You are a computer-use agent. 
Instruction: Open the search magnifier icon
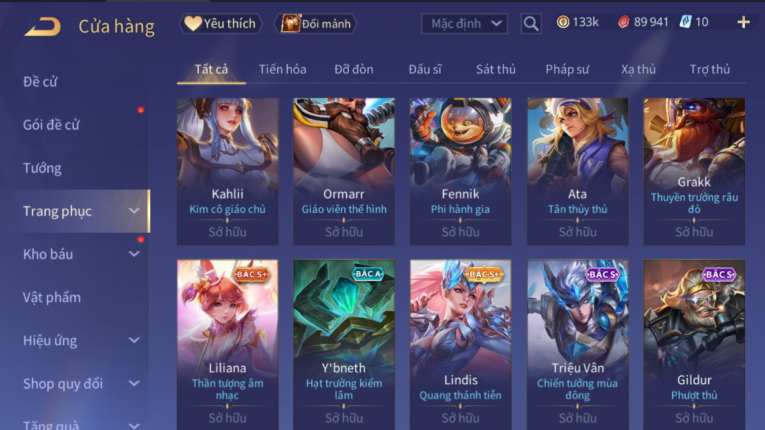(x=531, y=23)
